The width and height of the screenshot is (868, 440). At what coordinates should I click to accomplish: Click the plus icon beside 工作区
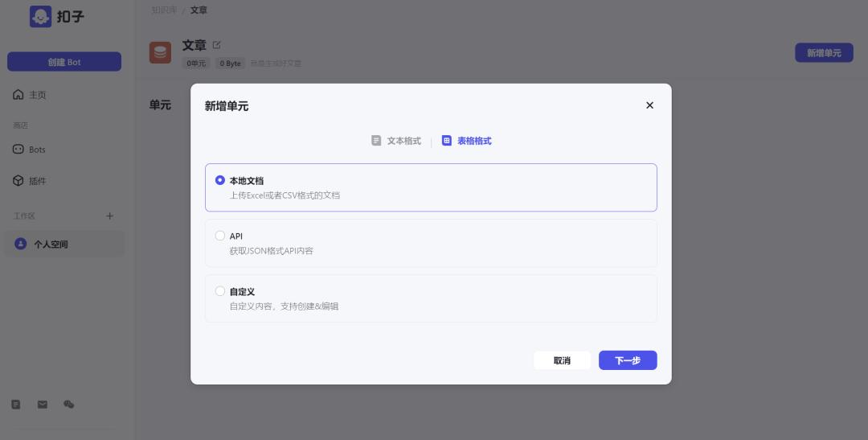[110, 216]
